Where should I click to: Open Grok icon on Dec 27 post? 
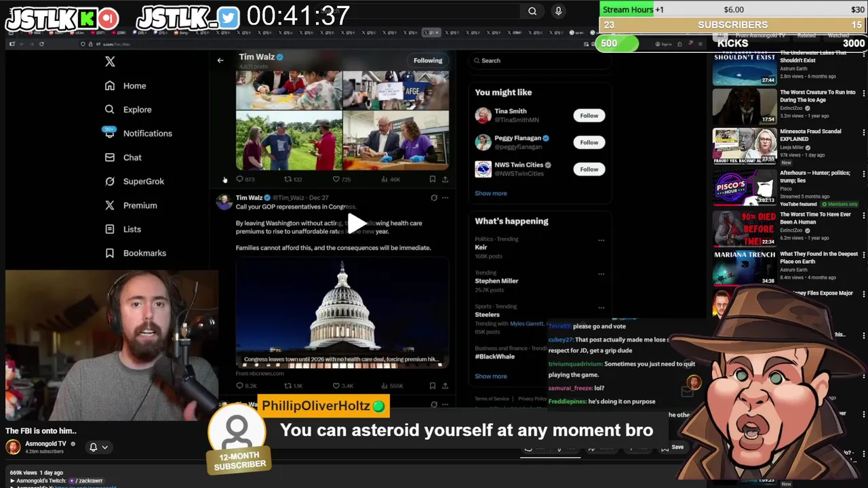(434, 198)
